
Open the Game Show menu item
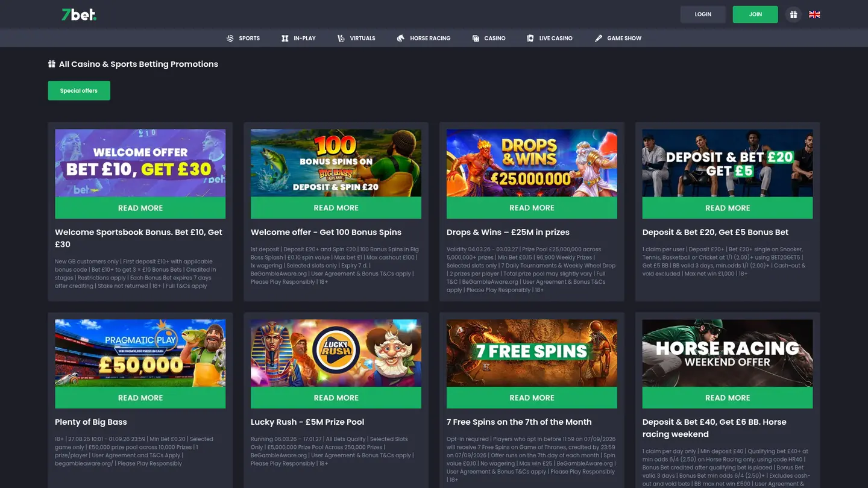(618, 38)
